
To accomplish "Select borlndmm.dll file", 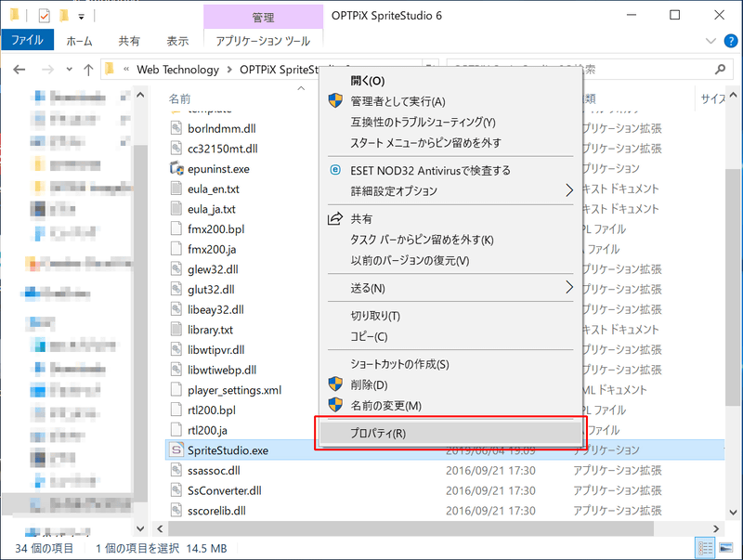I will coord(221,128).
